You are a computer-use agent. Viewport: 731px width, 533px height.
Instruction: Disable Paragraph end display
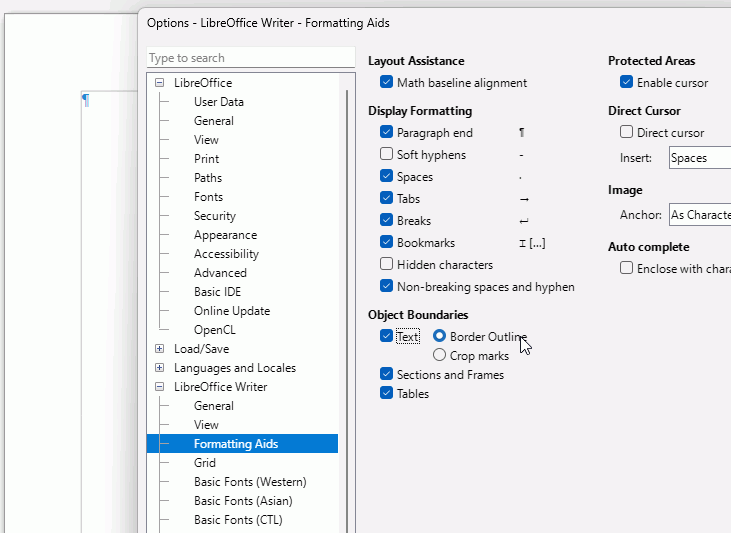(x=386, y=133)
